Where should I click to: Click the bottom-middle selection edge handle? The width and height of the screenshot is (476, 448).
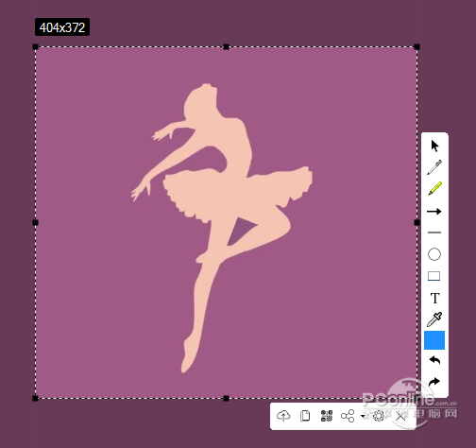226,398
